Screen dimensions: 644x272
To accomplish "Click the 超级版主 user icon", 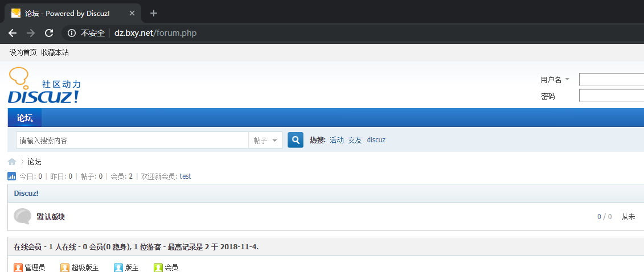I will 65,268.
